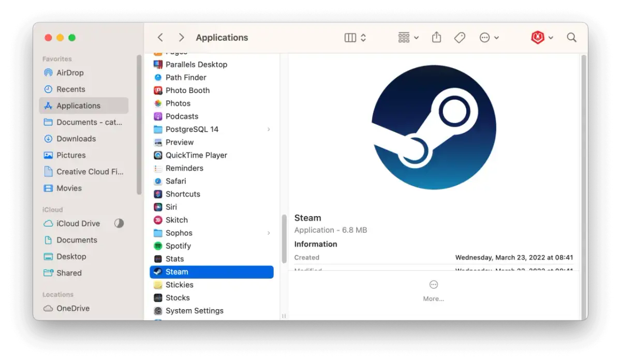Start a search with the magnifier icon
The width and height of the screenshot is (621, 364).
[x=571, y=37]
